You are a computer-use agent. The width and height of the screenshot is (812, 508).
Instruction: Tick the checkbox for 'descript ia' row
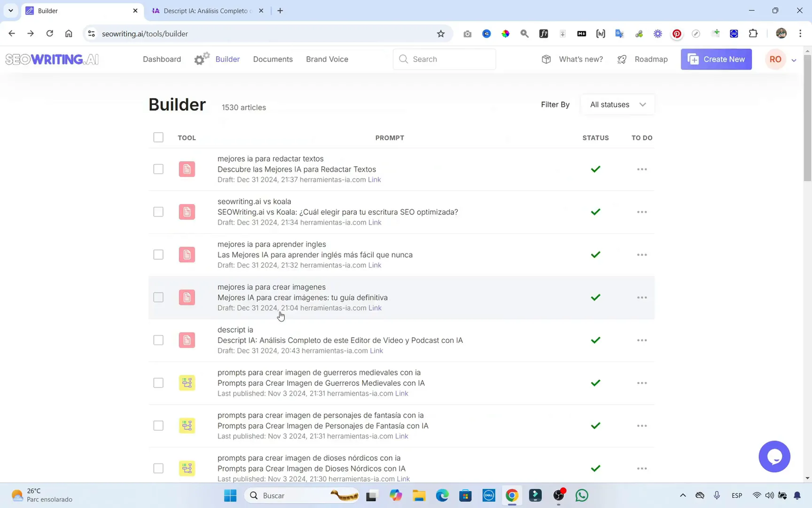pos(158,340)
